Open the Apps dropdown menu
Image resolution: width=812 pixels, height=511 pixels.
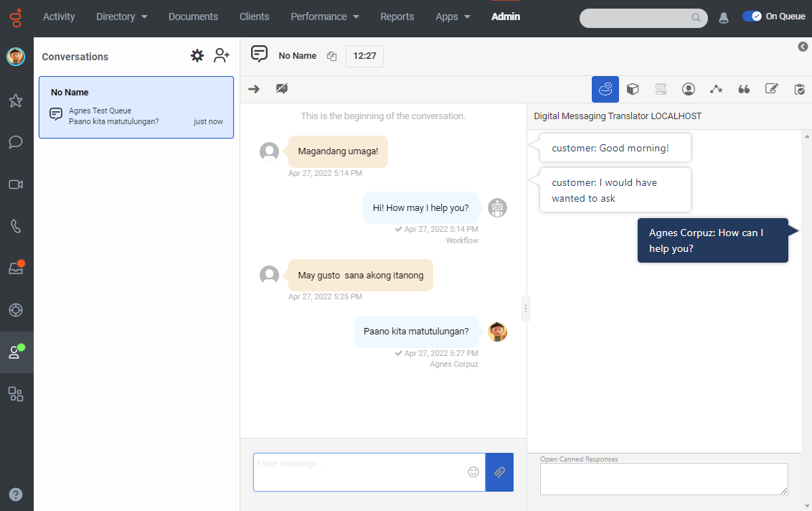[x=453, y=17]
